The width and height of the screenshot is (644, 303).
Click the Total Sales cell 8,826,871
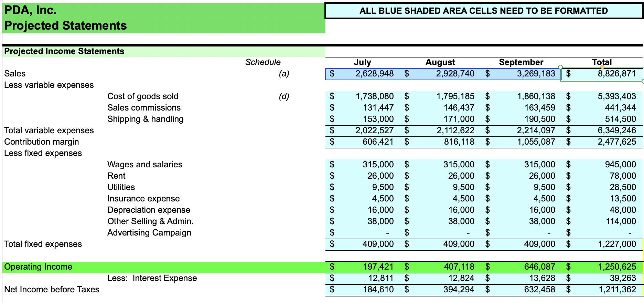pos(602,74)
